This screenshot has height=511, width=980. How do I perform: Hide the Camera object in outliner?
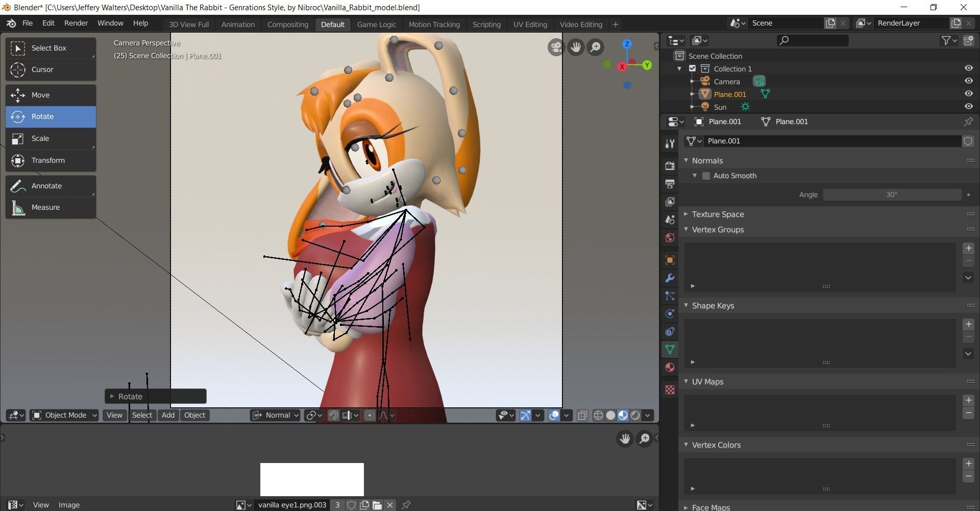[x=968, y=81]
